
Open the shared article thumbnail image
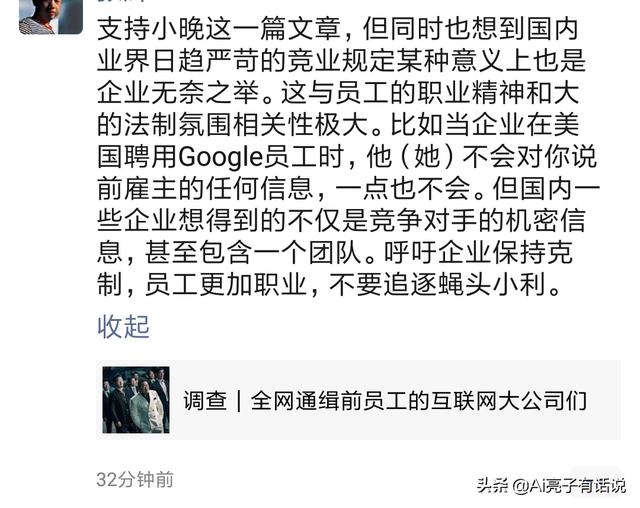click(x=136, y=400)
